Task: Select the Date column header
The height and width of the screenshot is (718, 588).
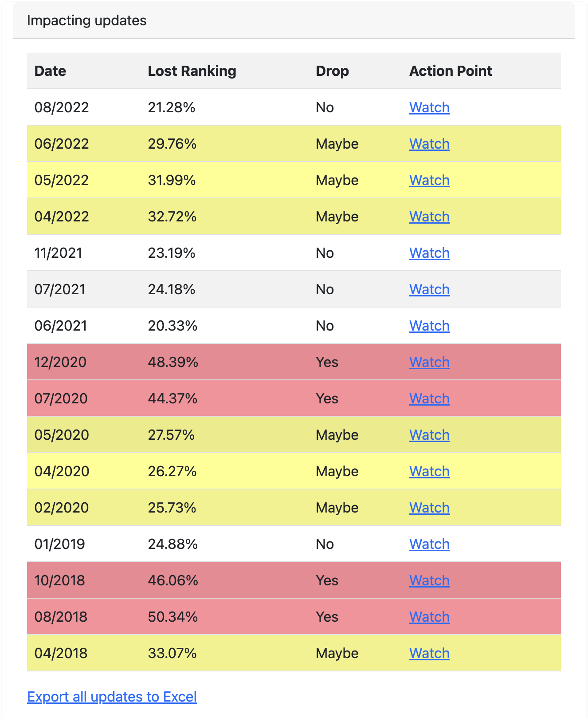Action: [50, 71]
